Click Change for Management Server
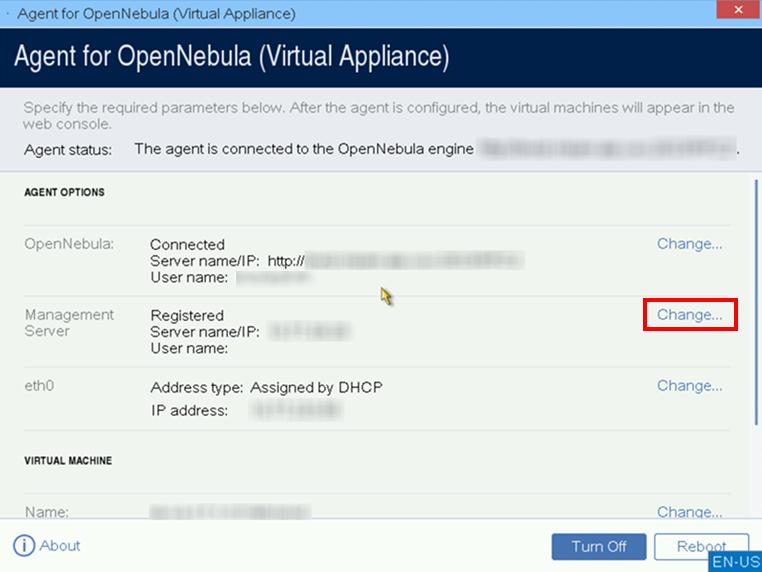762x572 pixels. tap(689, 314)
